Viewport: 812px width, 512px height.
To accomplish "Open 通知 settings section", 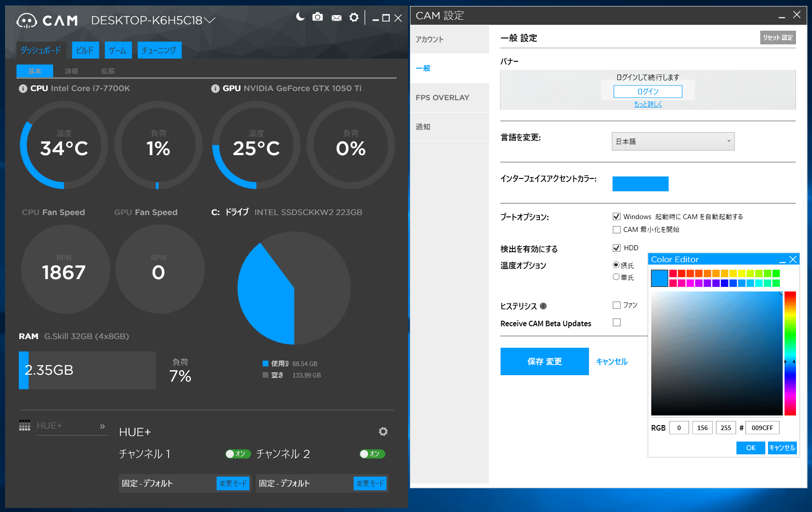I will coord(450,127).
